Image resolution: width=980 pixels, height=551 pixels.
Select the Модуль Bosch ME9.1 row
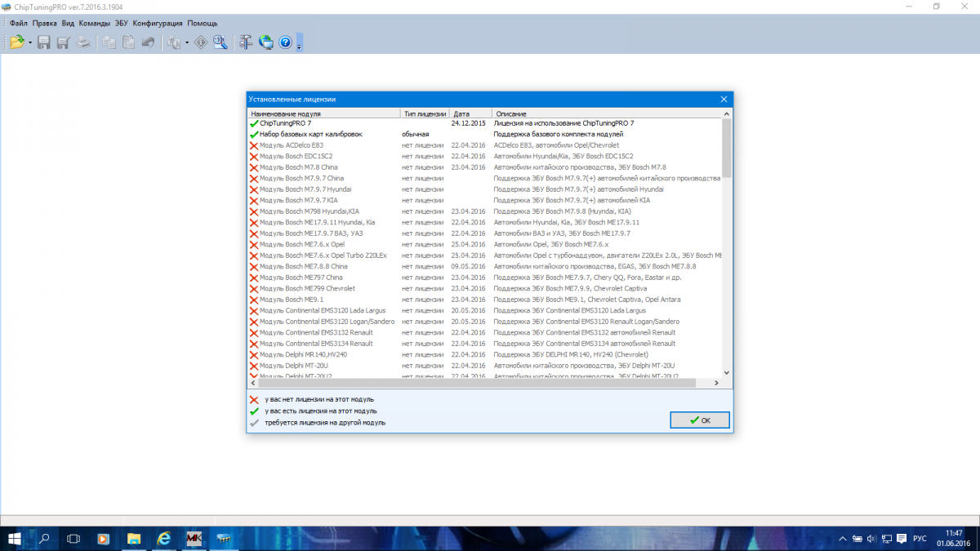pyautogui.click(x=485, y=299)
